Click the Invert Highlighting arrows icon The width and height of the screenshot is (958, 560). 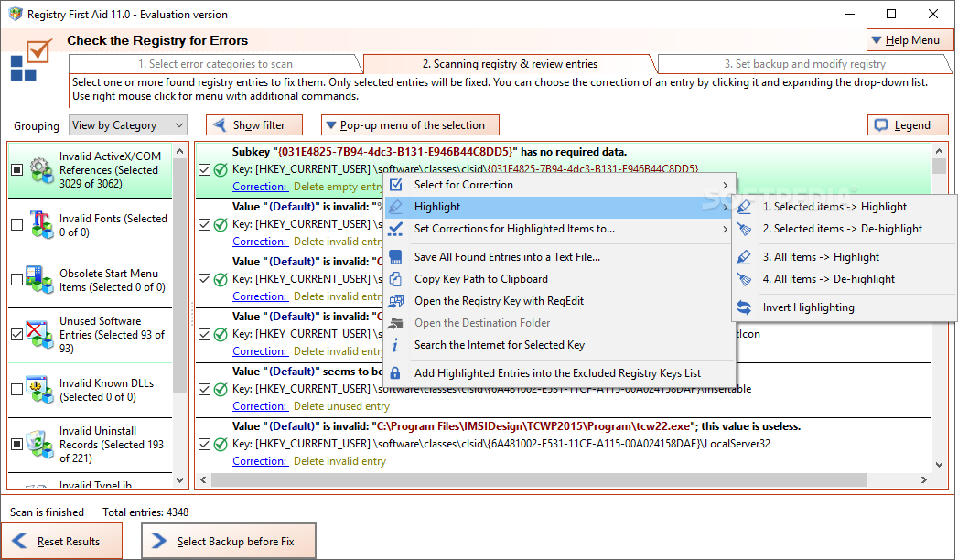pos(744,307)
